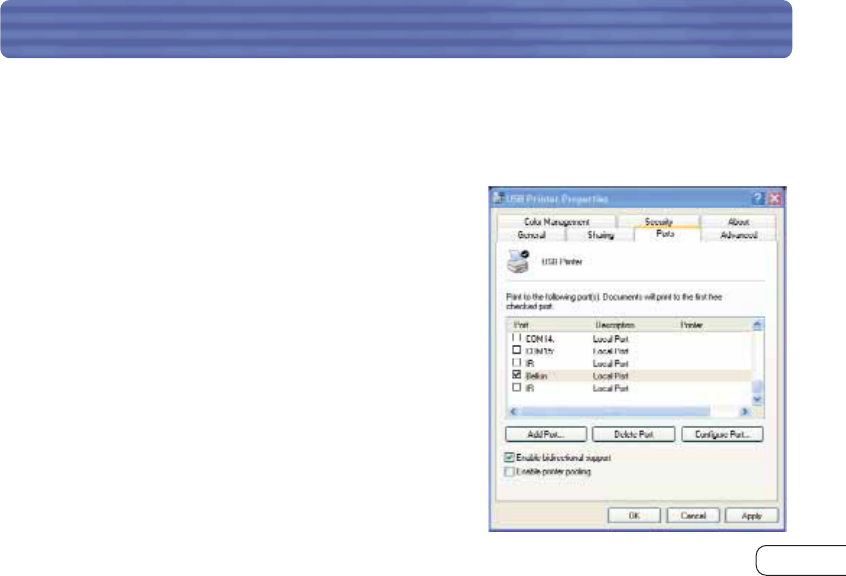Click the Add Port button

pyautogui.click(x=545, y=434)
